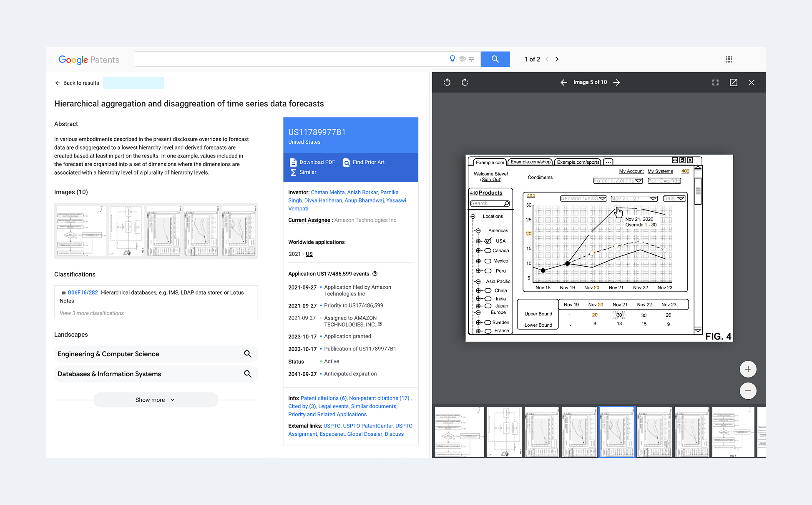Select the second filmstrip thumbnail in the viewer
The height and width of the screenshot is (505, 812).
point(504,432)
